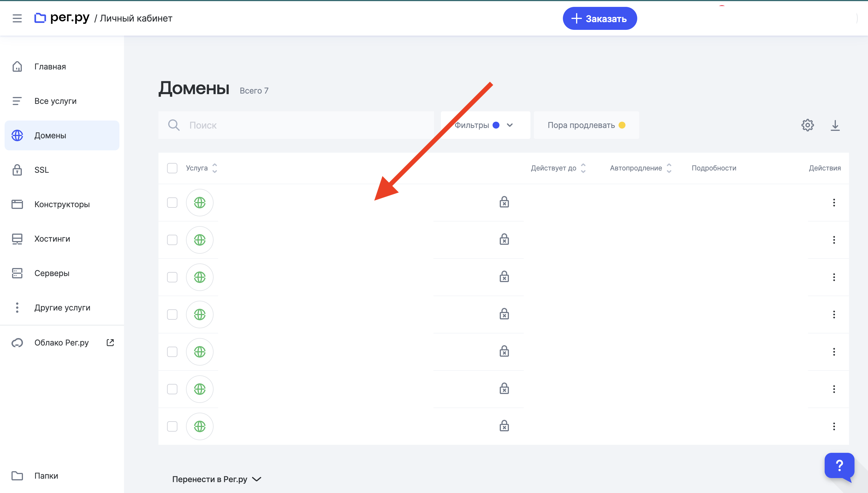Click the blue help question mark bubble

(x=839, y=466)
